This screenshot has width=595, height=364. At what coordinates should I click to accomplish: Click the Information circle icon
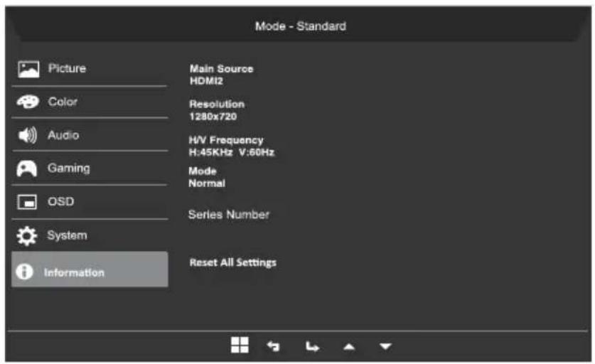[x=25, y=272]
